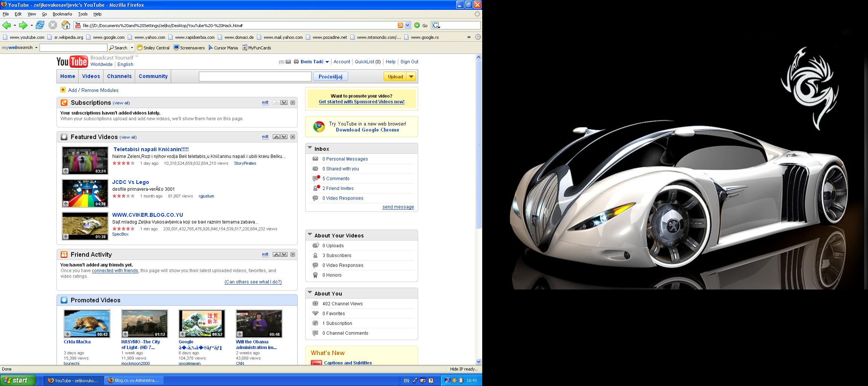Open the Teletabisi napali Knićanin thumbnail

tap(85, 161)
